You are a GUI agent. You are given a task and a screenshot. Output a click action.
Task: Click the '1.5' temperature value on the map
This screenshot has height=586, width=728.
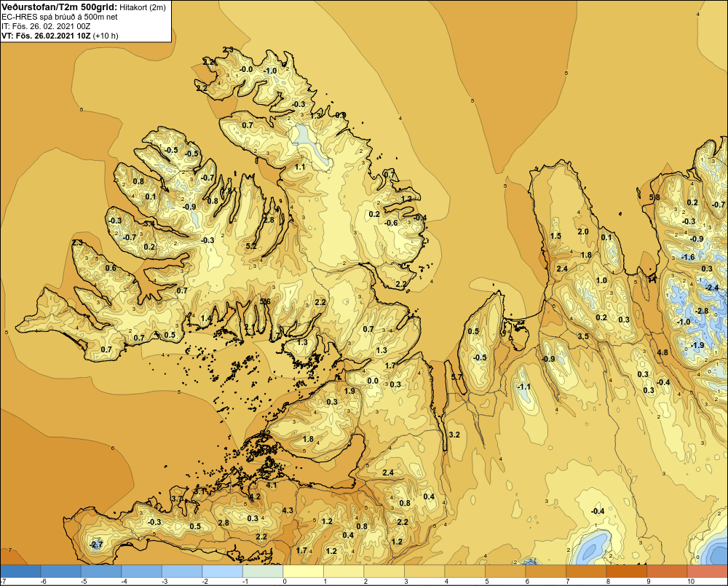click(555, 236)
